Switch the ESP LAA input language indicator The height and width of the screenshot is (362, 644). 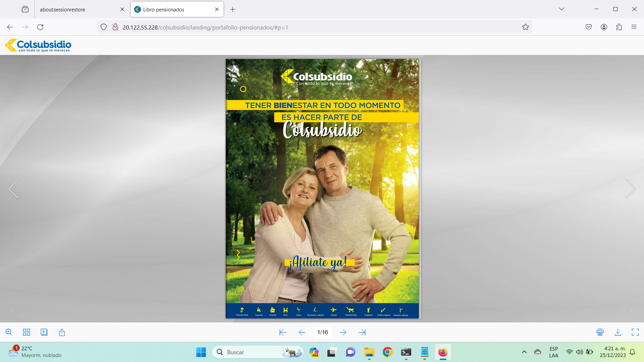(x=554, y=352)
